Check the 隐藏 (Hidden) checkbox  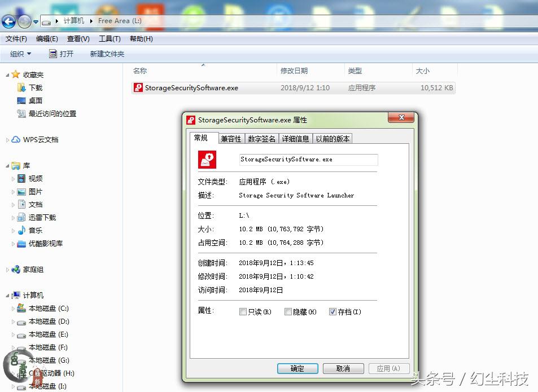pyautogui.click(x=288, y=311)
